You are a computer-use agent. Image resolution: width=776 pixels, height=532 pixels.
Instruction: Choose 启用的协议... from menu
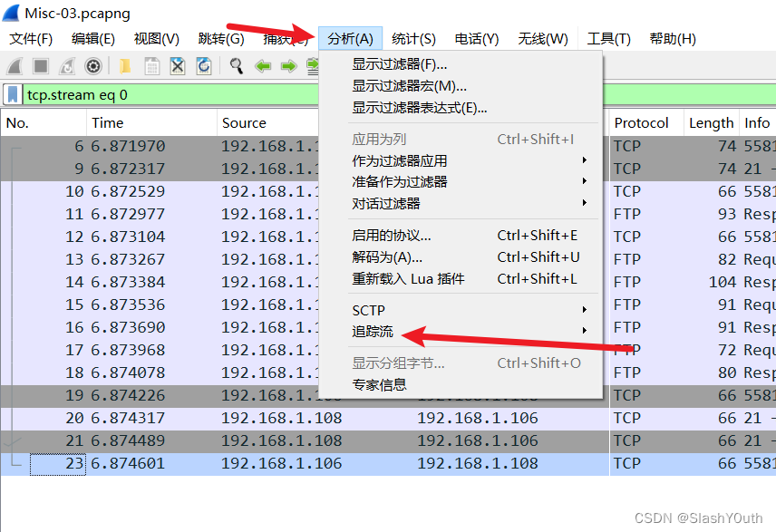click(461, 236)
